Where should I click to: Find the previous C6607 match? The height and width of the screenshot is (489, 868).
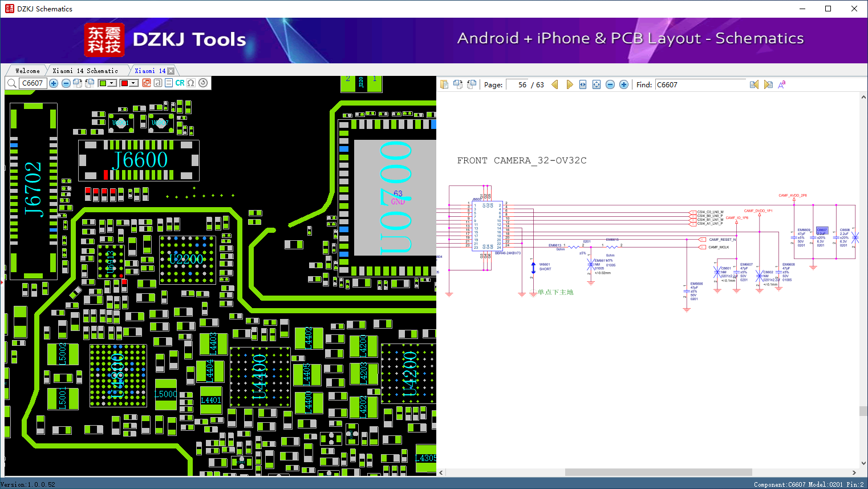[754, 84]
